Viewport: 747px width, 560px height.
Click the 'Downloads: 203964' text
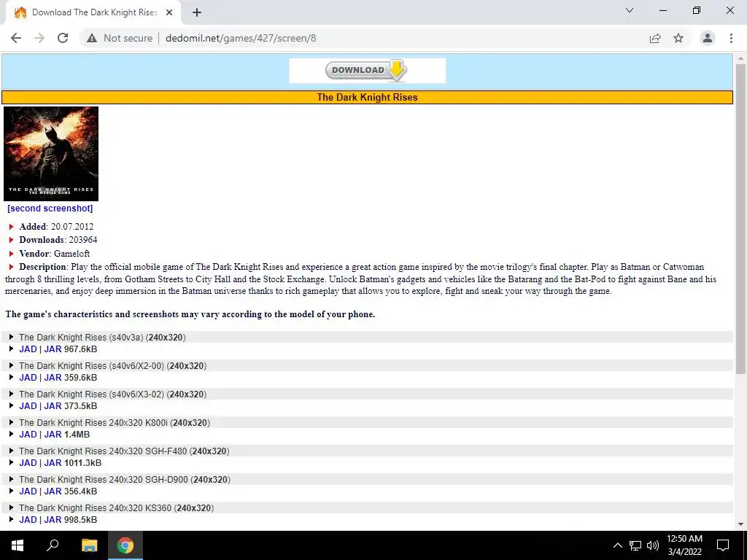58,239
